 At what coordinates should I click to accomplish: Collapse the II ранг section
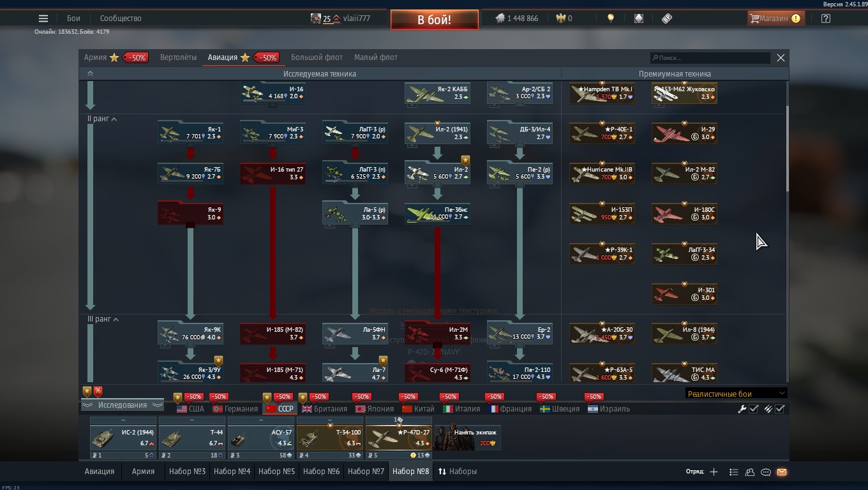click(114, 119)
